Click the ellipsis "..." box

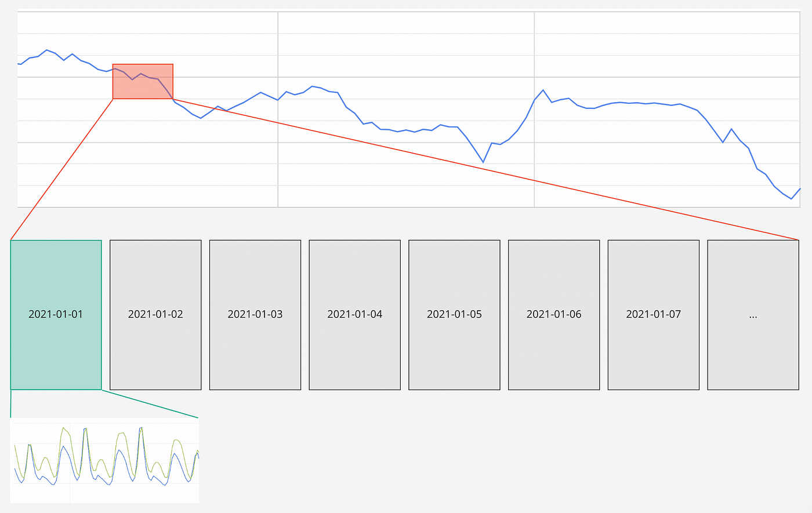[753, 315]
